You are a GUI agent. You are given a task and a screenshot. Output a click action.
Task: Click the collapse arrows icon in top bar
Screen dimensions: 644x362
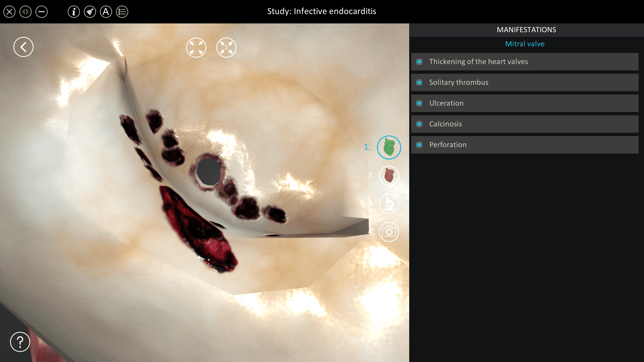click(x=25, y=12)
